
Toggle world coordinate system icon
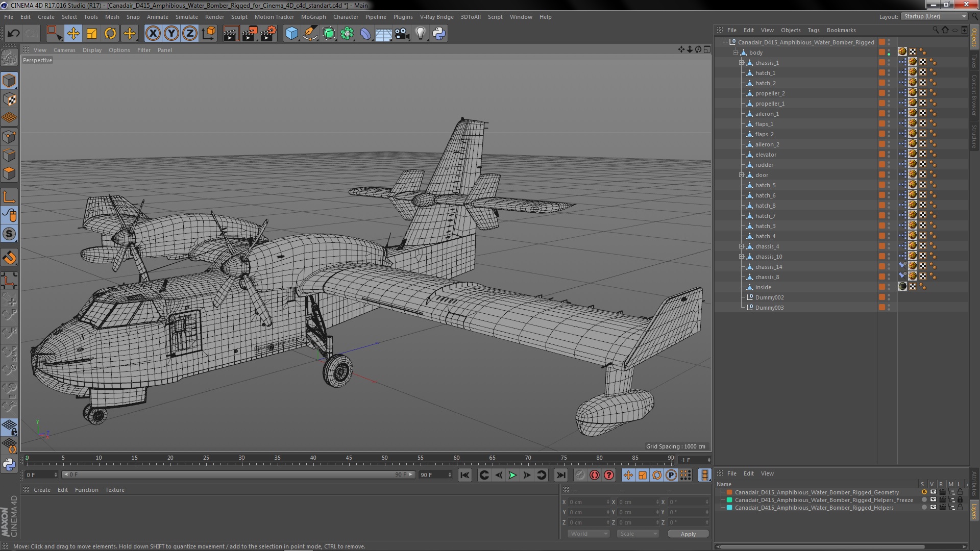point(209,34)
